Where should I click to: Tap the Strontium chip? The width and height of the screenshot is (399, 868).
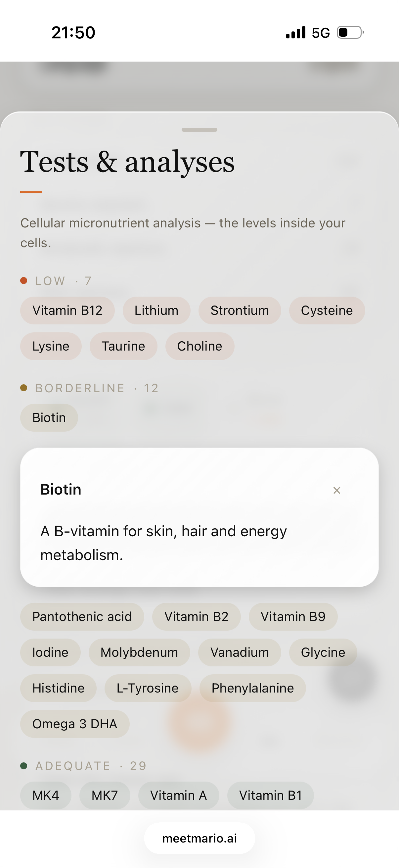240,310
